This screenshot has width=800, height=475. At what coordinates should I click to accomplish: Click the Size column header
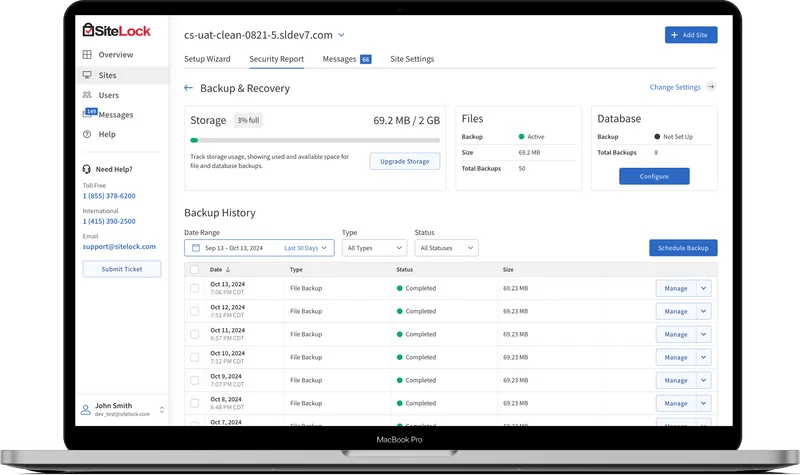pos(508,269)
